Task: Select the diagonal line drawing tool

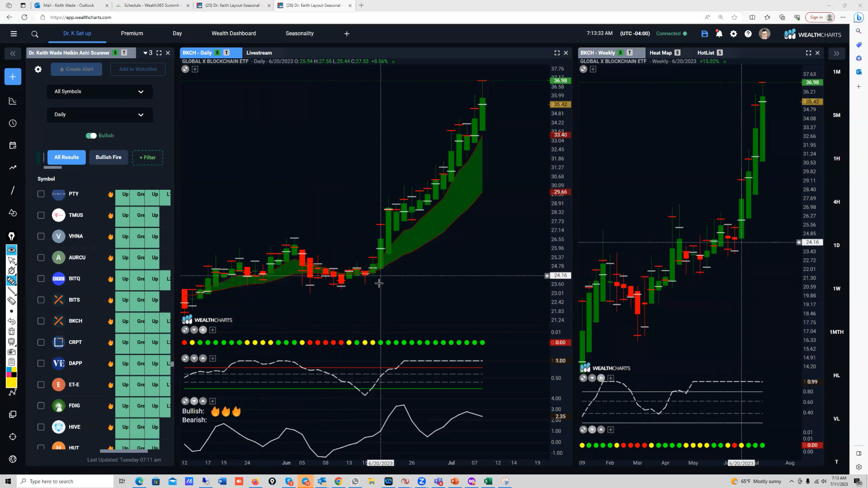Action: (13, 190)
